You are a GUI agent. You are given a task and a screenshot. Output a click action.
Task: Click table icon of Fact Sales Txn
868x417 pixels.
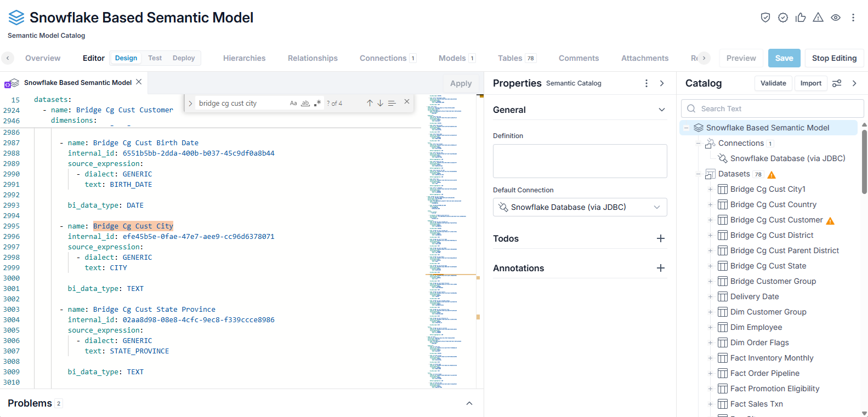click(x=723, y=404)
